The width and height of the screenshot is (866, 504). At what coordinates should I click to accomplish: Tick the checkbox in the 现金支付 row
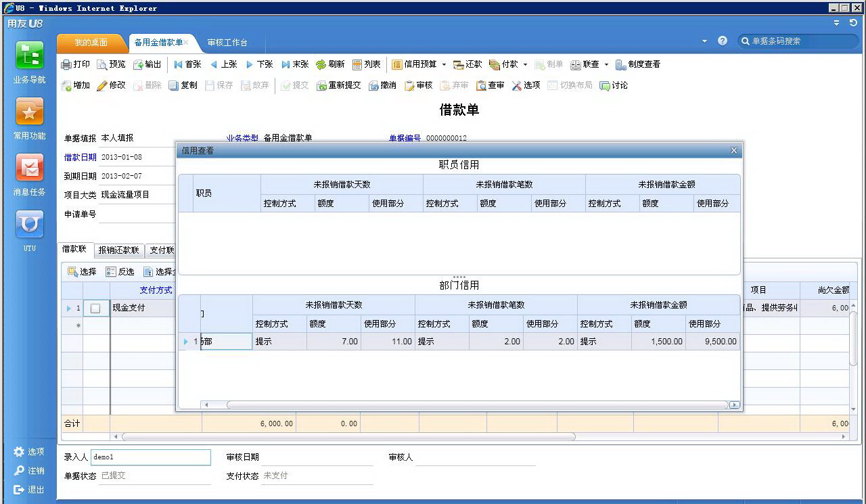tap(95, 308)
